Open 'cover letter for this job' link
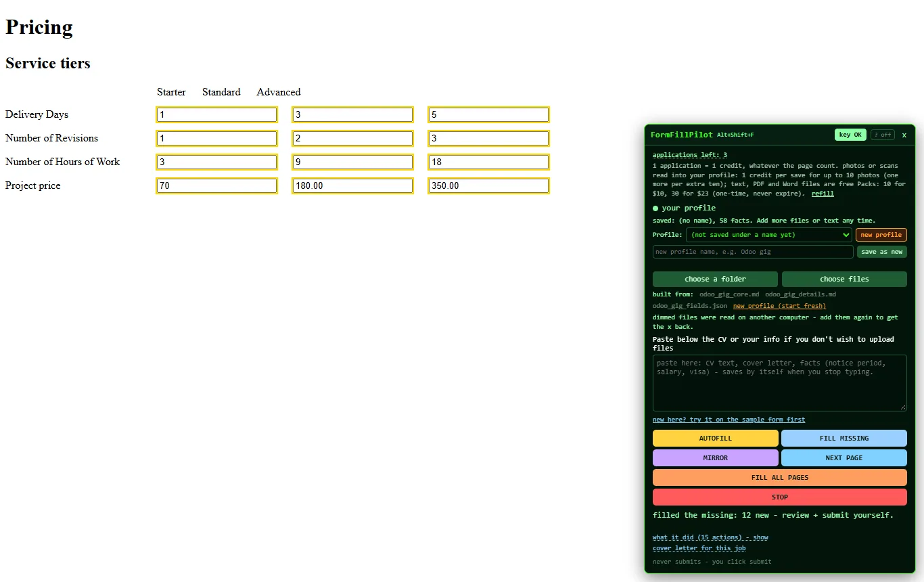Image resolution: width=924 pixels, height=582 pixels. click(x=699, y=548)
